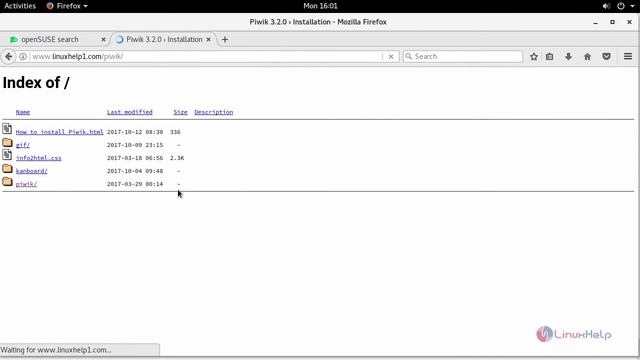Click the folder icon beside piwik/
This screenshot has width=640, height=360.
(7, 182)
